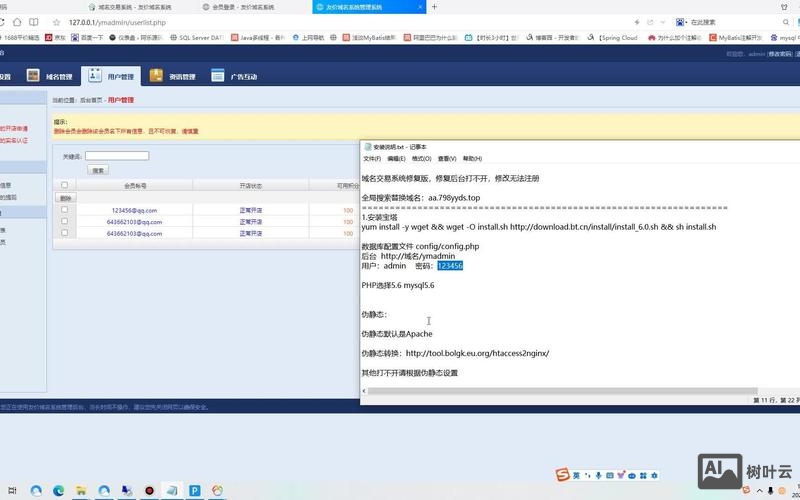Tick the checkbox in the last member row
The height and width of the screenshot is (500, 800).
point(65,233)
